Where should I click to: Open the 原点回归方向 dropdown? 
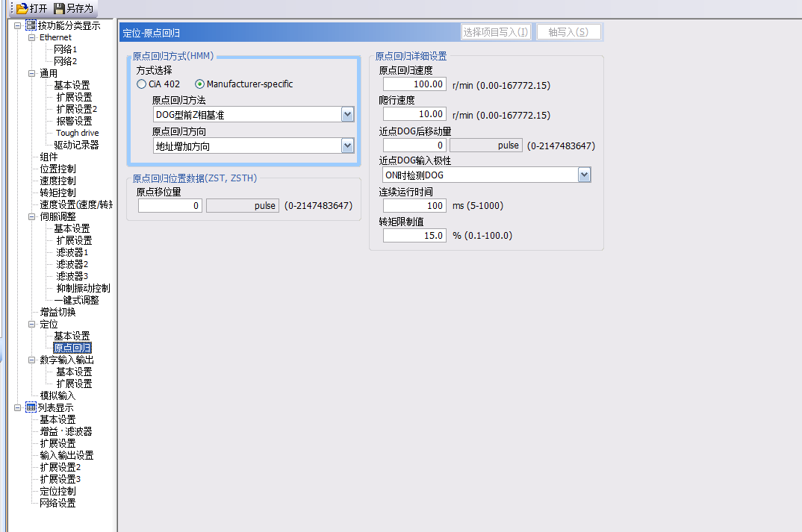347,146
